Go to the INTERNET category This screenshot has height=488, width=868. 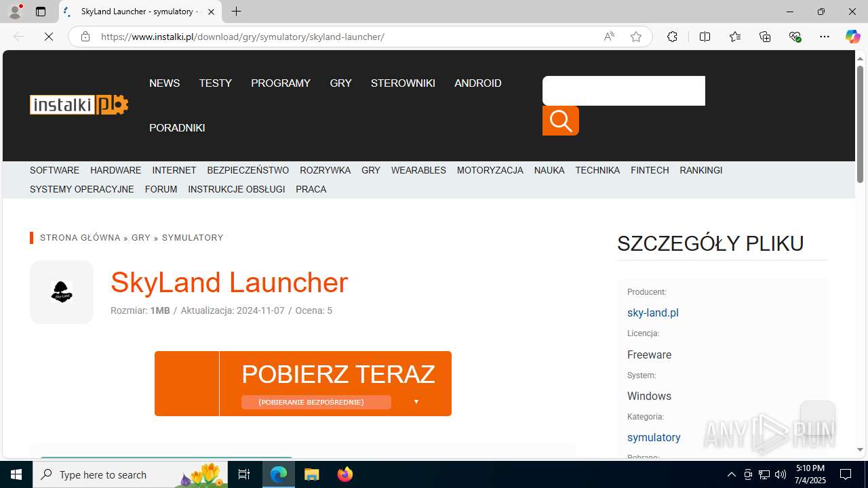pos(174,170)
